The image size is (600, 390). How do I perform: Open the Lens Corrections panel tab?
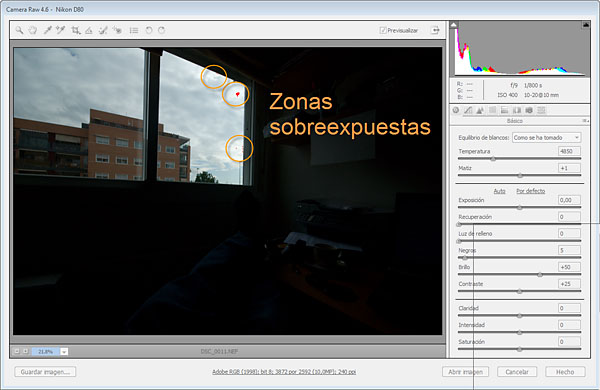(517, 110)
